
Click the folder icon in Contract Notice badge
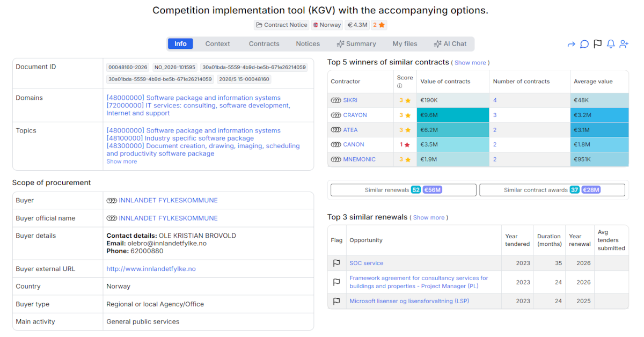pyautogui.click(x=259, y=25)
